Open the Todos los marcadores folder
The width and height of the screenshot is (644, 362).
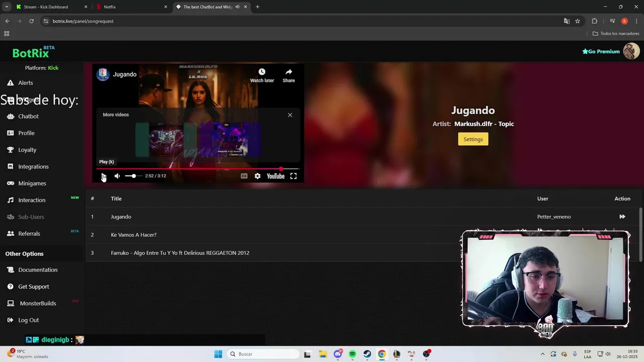[x=616, y=34]
